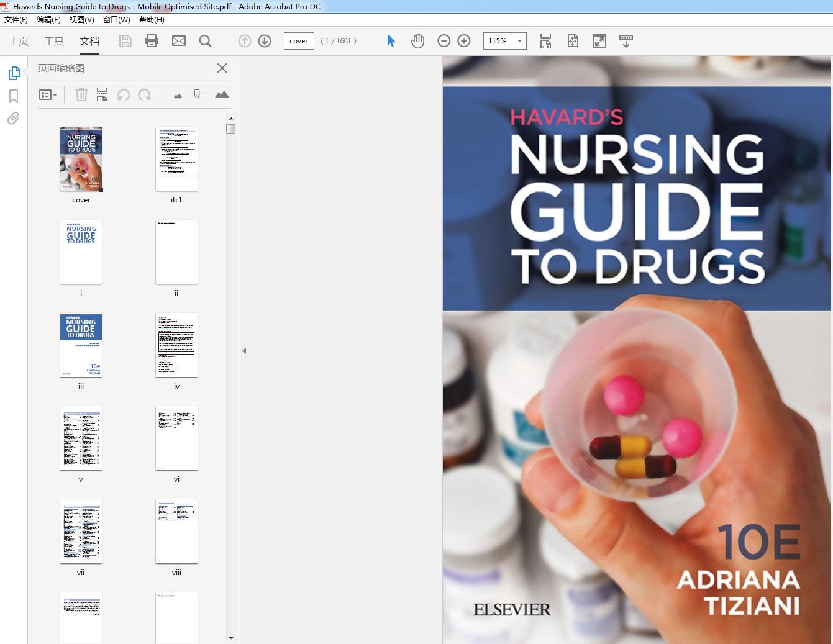
Task: Open thumbnail options dropdown menu
Action: 48,95
